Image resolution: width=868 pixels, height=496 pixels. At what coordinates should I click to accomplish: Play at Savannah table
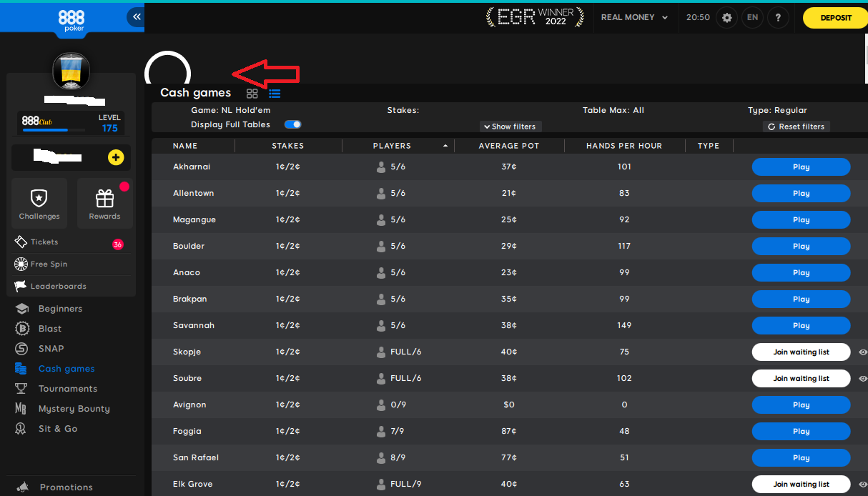801,325
